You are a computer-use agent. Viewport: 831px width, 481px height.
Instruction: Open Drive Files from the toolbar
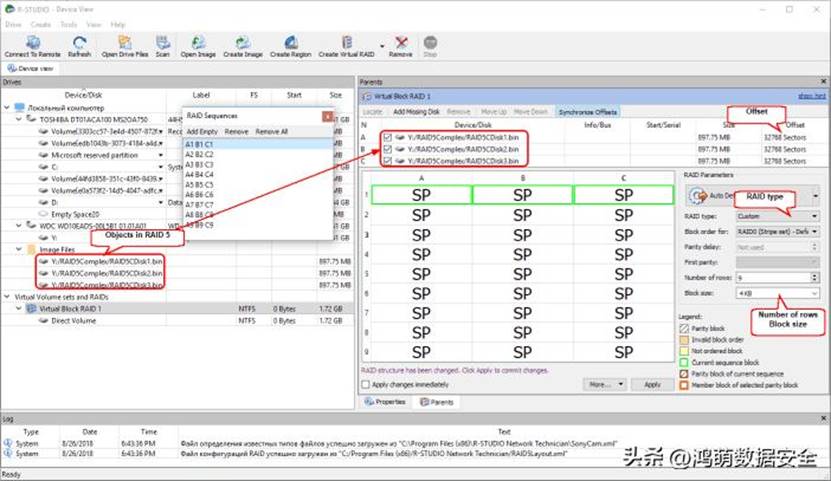coord(125,43)
